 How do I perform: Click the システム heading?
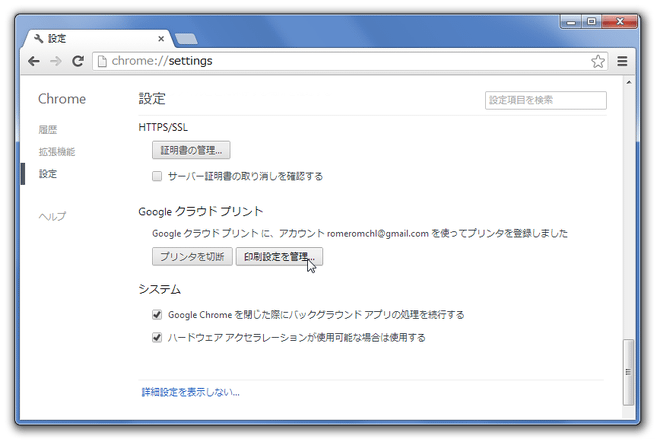(160, 289)
